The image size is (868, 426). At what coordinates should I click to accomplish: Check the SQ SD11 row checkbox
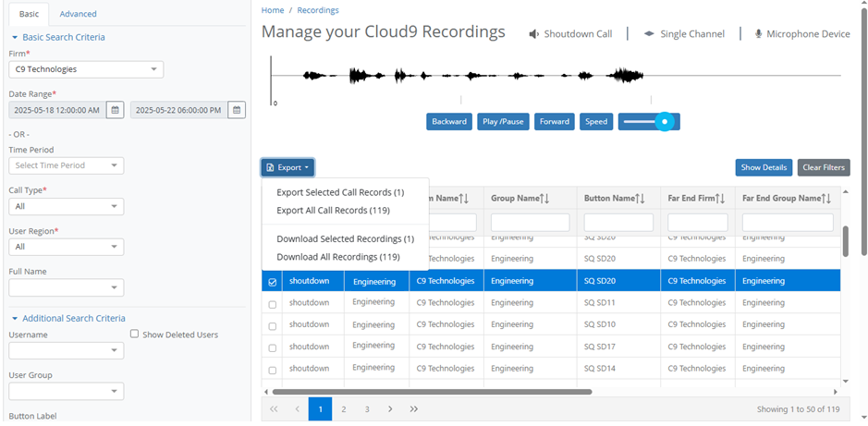(x=273, y=304)
